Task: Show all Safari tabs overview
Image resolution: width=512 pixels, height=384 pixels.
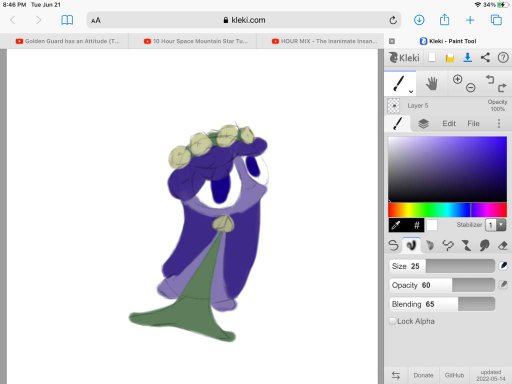Action: pyautogui.click(x=496, y=20)
